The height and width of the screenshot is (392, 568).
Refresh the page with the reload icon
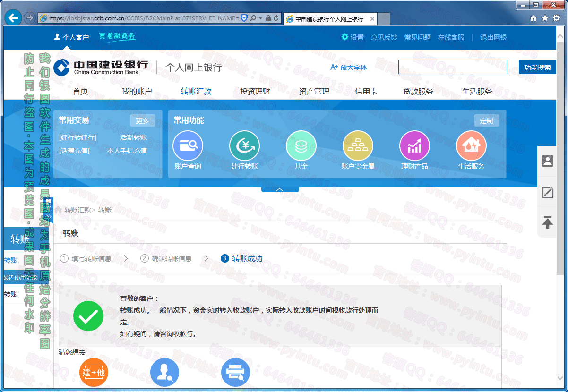(276, 18)
